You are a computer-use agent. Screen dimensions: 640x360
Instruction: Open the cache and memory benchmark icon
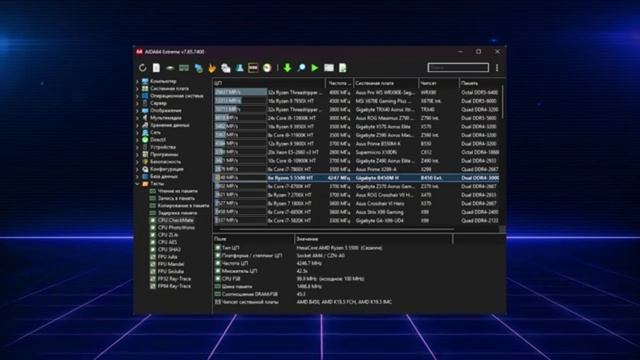coord(184,68)
